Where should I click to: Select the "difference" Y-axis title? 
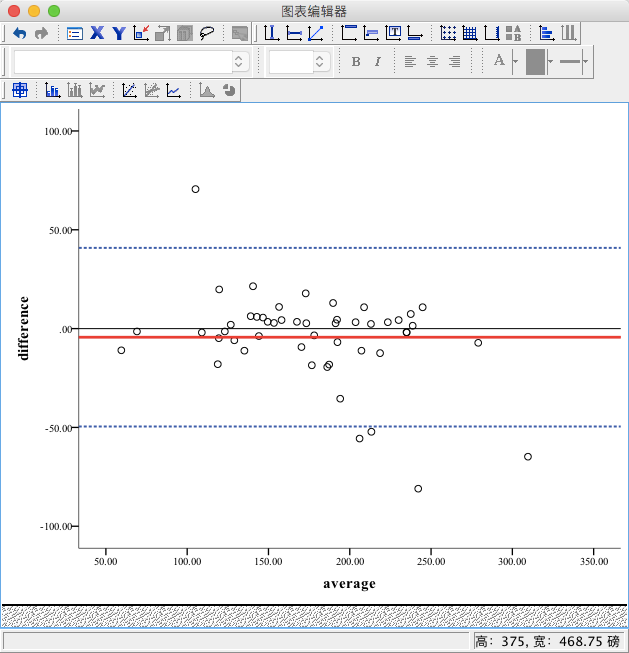click(x=24, y=328)
